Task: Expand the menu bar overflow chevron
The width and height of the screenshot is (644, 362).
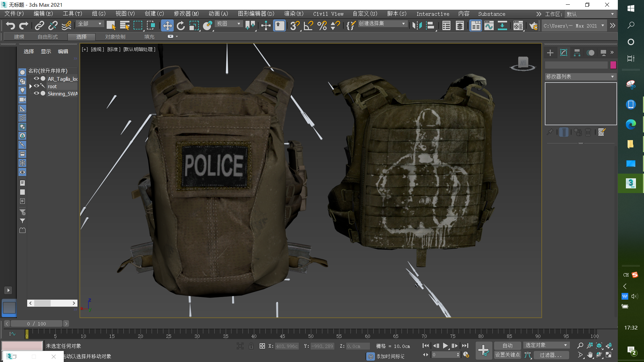Action: click(x=538, y=14)
